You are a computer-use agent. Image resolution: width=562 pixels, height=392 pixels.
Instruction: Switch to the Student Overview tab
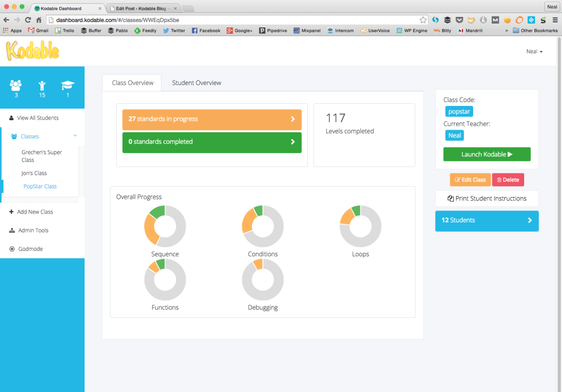[196, 82]
